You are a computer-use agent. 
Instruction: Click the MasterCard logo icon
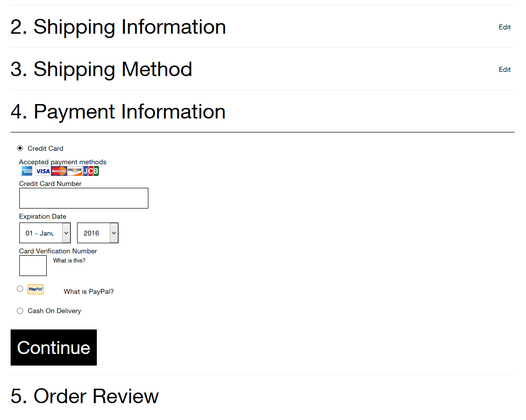pyautogui.click(x=59, y=171)
